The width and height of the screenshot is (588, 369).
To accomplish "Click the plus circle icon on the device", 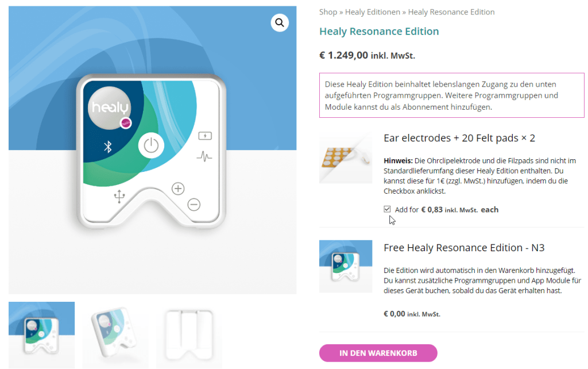I will tap(178, 189).
